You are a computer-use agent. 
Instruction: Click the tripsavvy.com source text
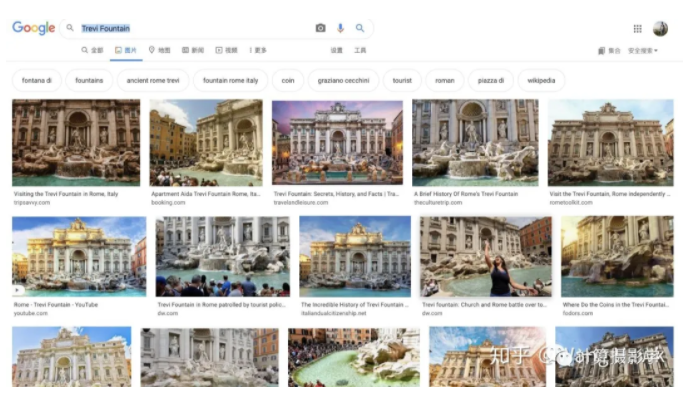[32, 203]
